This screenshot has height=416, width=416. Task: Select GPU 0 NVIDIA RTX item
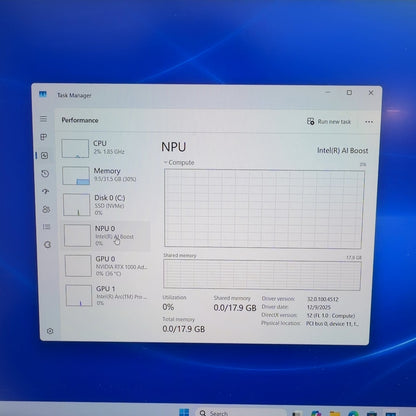107,266
